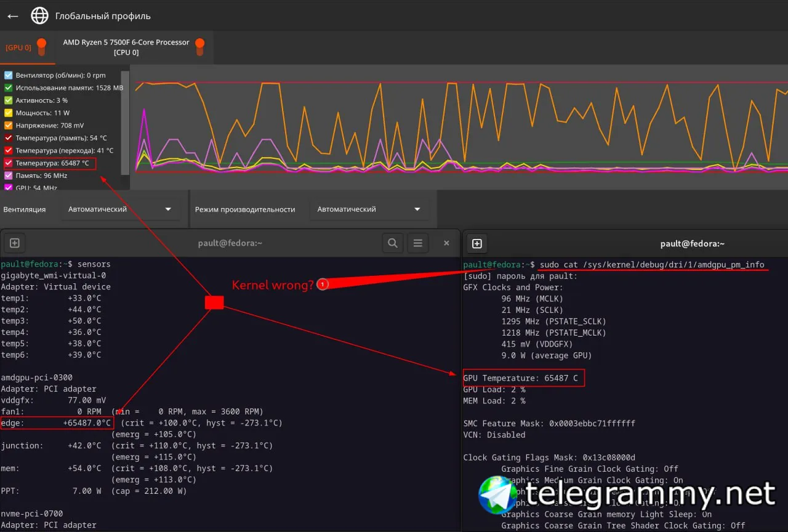Click the Вентиляция label
This screenshot has width=788, height=532.
coord(25,209)
